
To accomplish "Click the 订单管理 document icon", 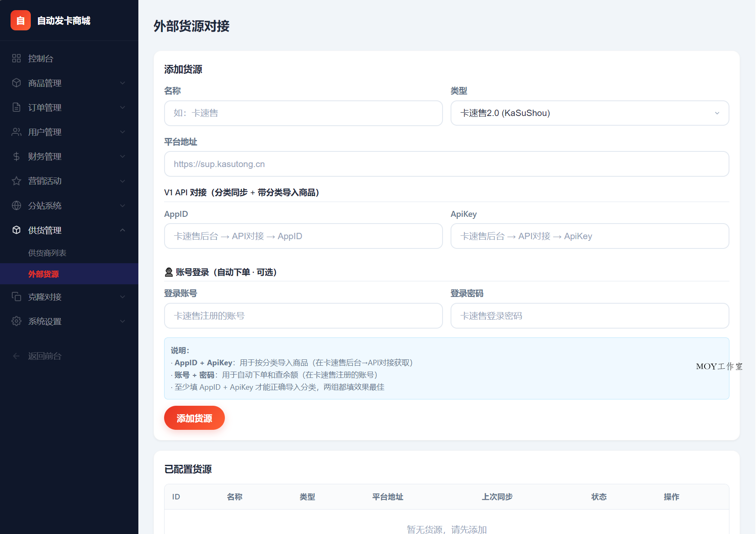I will point(16,107).
